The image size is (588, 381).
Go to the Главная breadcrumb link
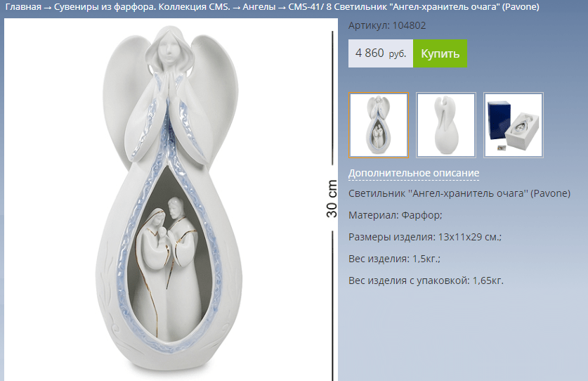(23, 7)
